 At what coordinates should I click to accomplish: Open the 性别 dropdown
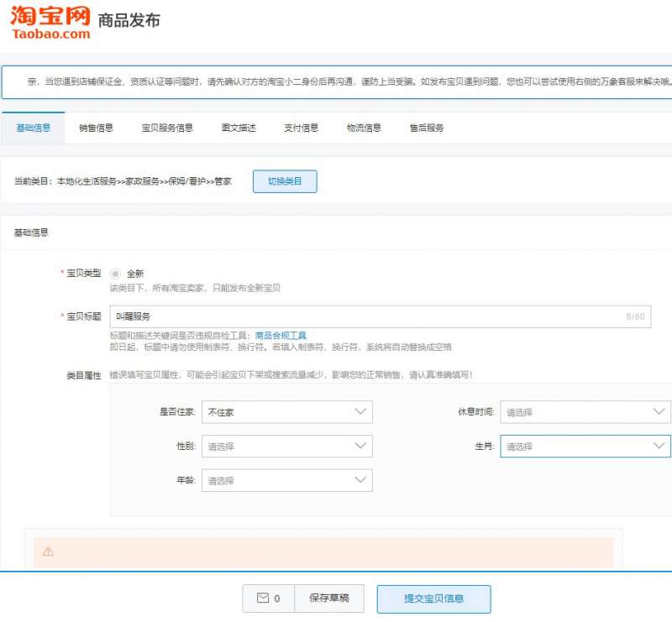coord(286,447)
